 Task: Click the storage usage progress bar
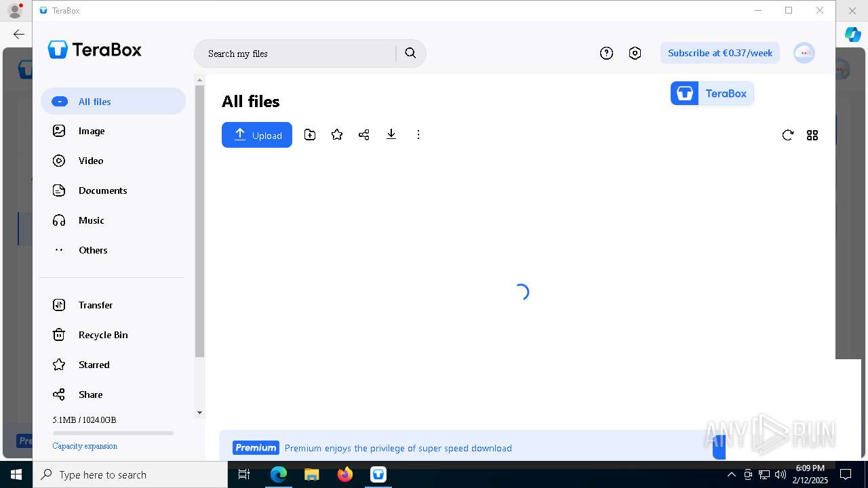[113, 433]
